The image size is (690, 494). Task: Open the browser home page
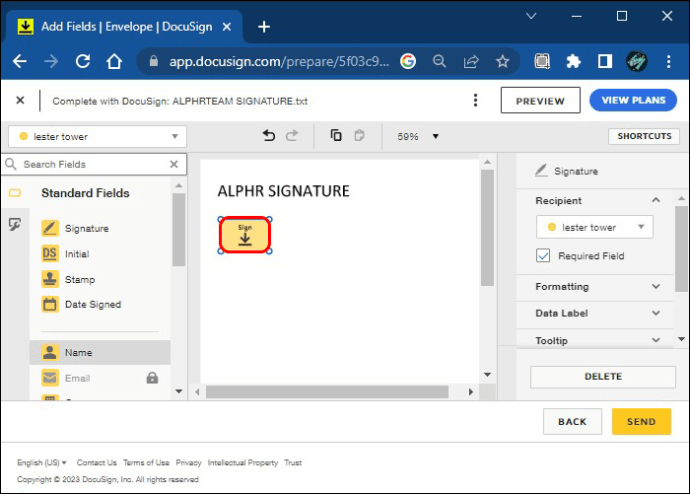[x=114, y=61]
